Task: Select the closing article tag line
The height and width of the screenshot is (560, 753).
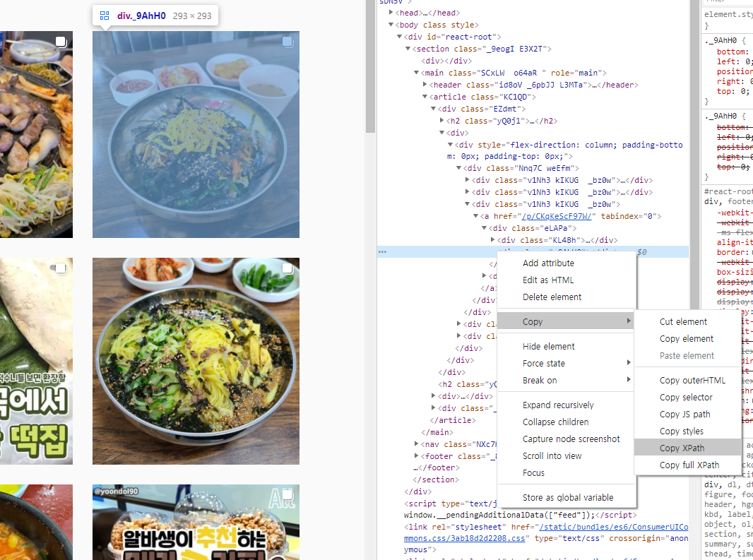Action: [x=452, y=419]
